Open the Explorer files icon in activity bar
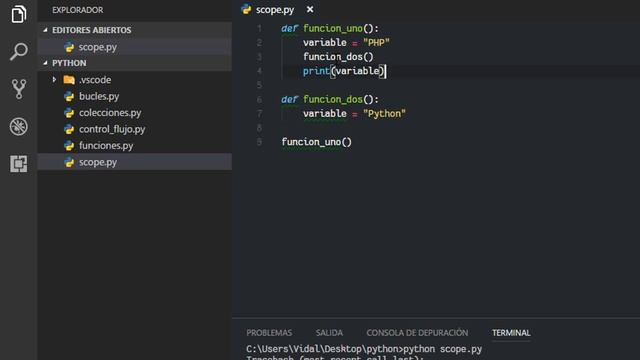Image resolution: width=640 pixels, height=360 pixels. pos(18,14)
